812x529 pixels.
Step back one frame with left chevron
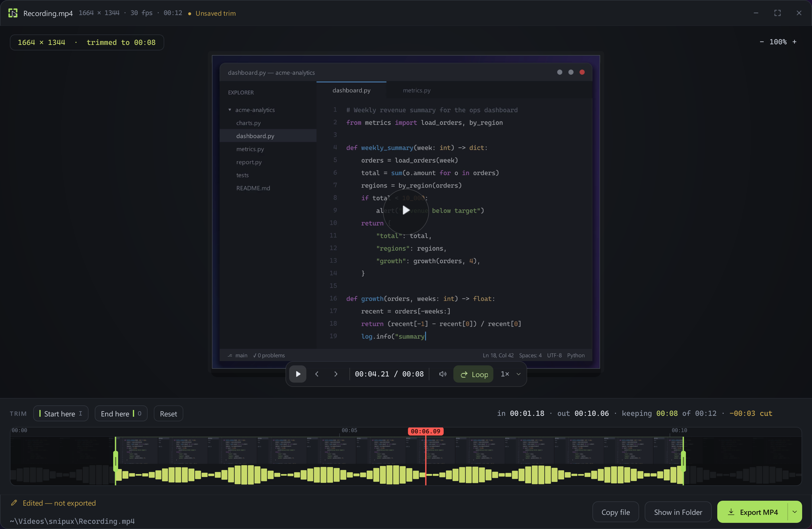[x=317, y=374]
